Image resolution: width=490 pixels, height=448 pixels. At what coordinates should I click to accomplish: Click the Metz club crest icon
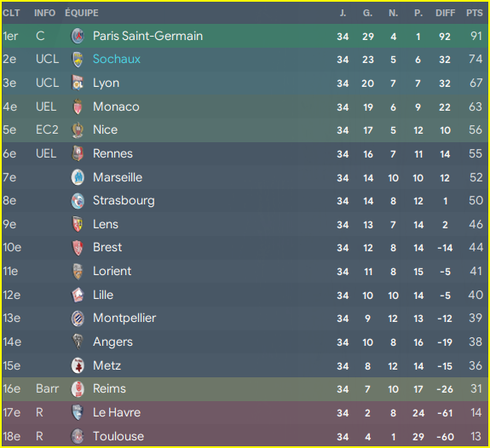coord(78,365)
